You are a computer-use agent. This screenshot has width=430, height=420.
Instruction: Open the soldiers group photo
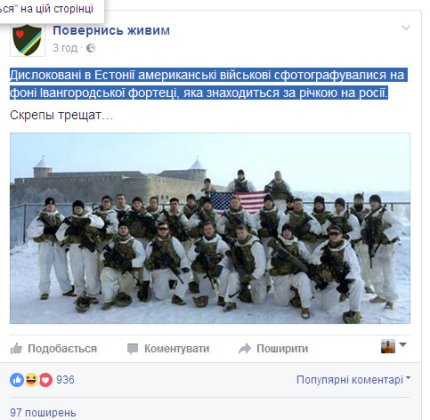click(x=210, y=228)
